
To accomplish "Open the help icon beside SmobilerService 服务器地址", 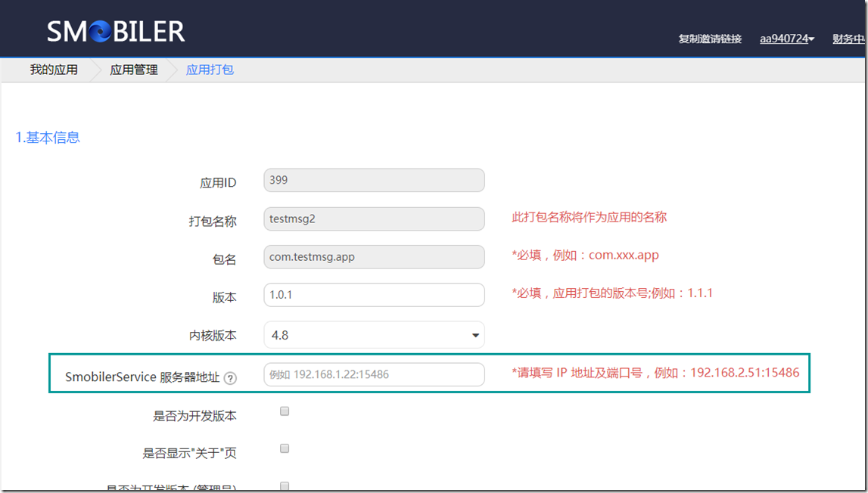I will point(230,379).
